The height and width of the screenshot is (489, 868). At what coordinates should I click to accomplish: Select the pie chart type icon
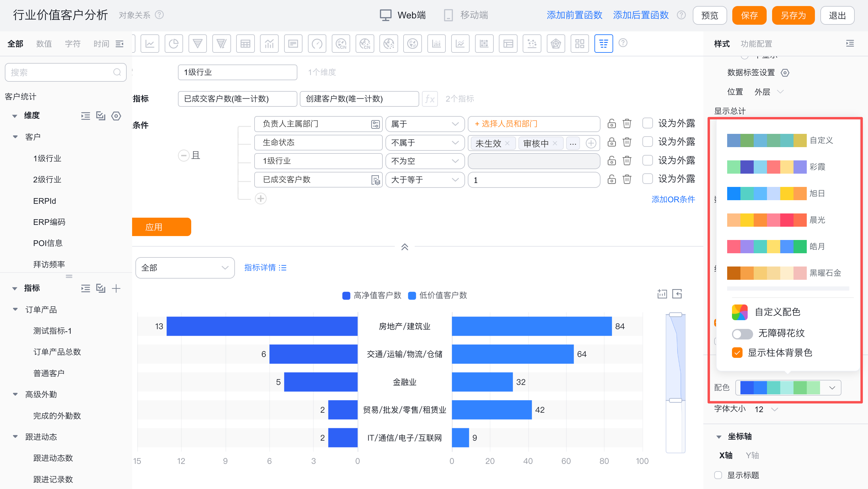173,44
